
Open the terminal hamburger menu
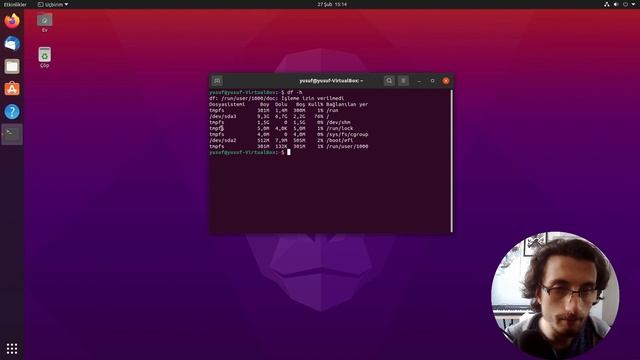403,81
